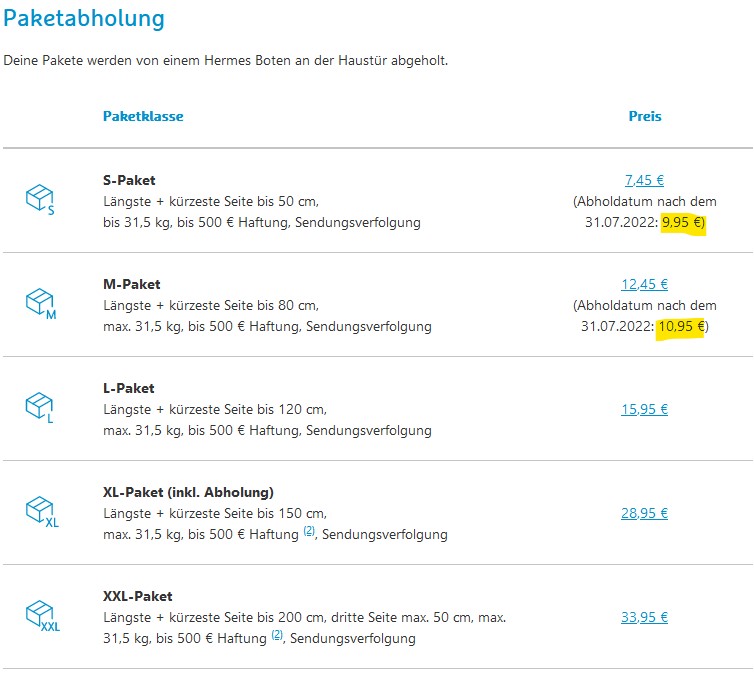Screen dimensions: 754x681
Task: Open the 7,45 € S-Paket price link
Action: coord(644,180)
